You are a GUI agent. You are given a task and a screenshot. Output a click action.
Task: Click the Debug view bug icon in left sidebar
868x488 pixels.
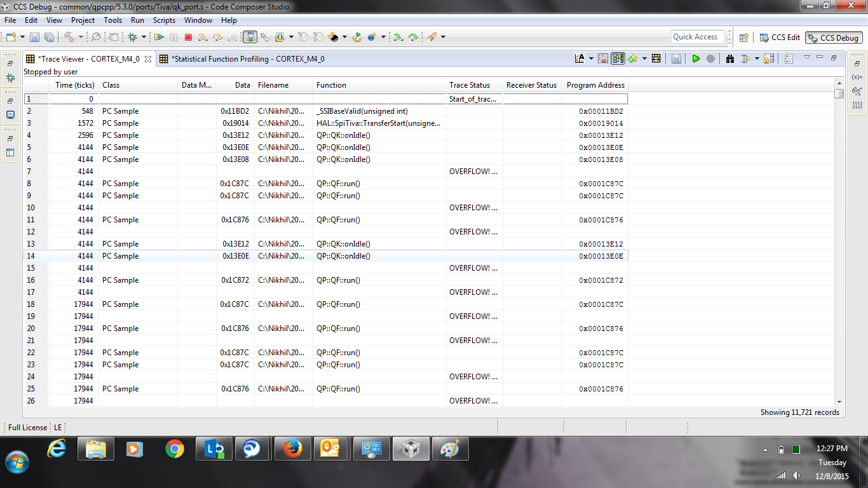pyautogui.click(x=10, y=78)
